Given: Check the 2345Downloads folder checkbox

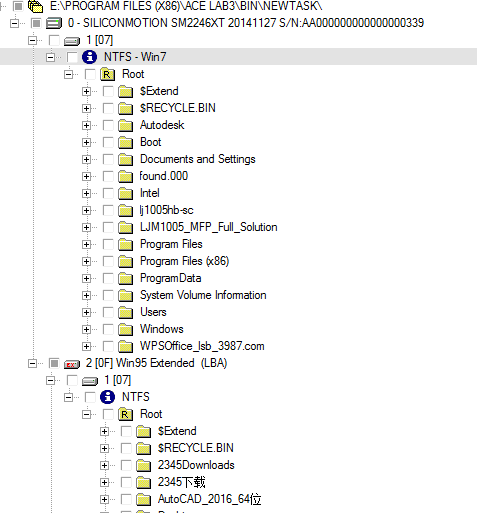Looking at the screenshot, I should coord(126,465).
